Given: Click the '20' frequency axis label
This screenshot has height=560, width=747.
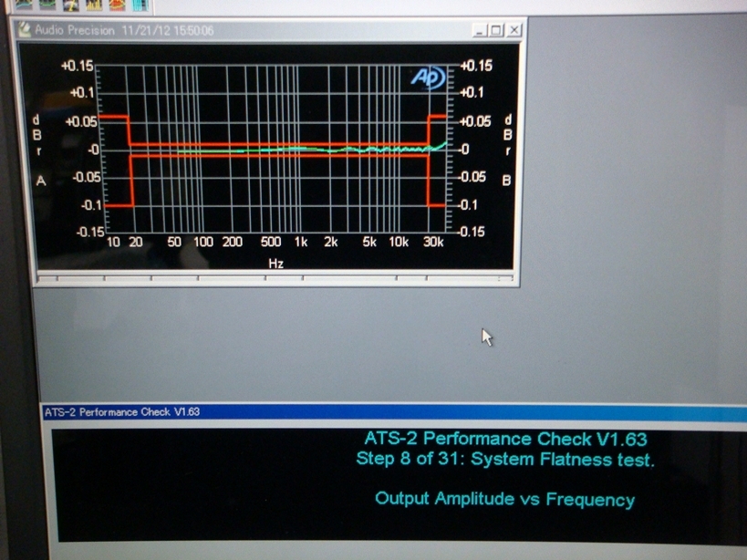Looking at the screenshot, I should 136,242.
